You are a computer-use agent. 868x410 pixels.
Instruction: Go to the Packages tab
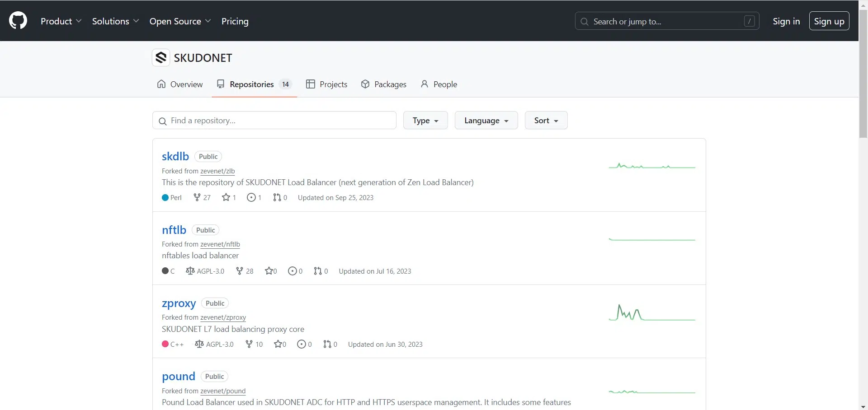[x=384, y=84]
